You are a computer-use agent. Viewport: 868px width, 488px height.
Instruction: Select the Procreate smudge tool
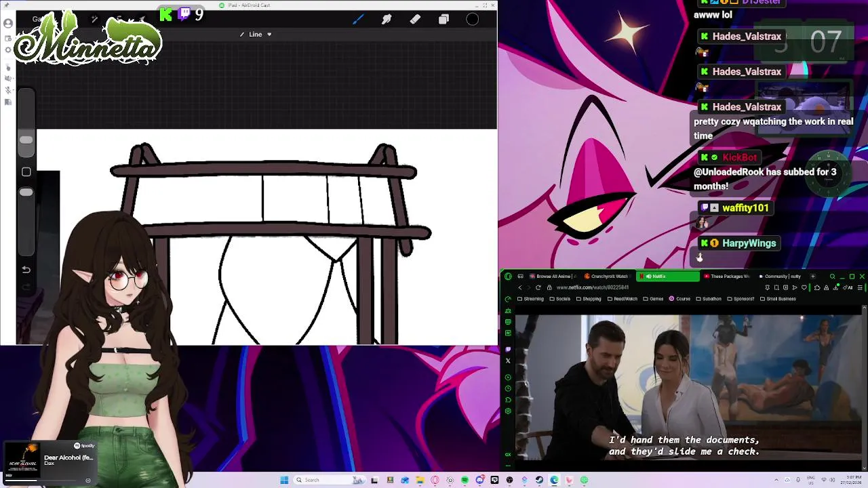(x=387, y=19)
